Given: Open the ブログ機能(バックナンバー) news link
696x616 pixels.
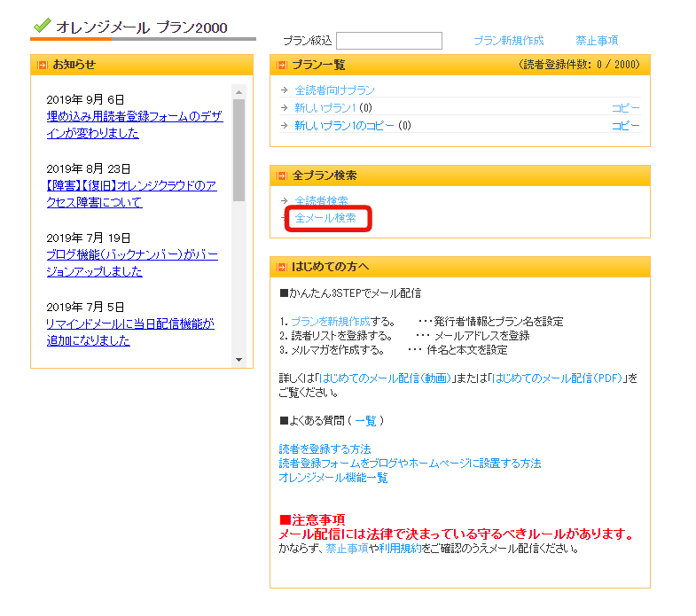Looking at the screenshot, I should (x=132, y=262).
